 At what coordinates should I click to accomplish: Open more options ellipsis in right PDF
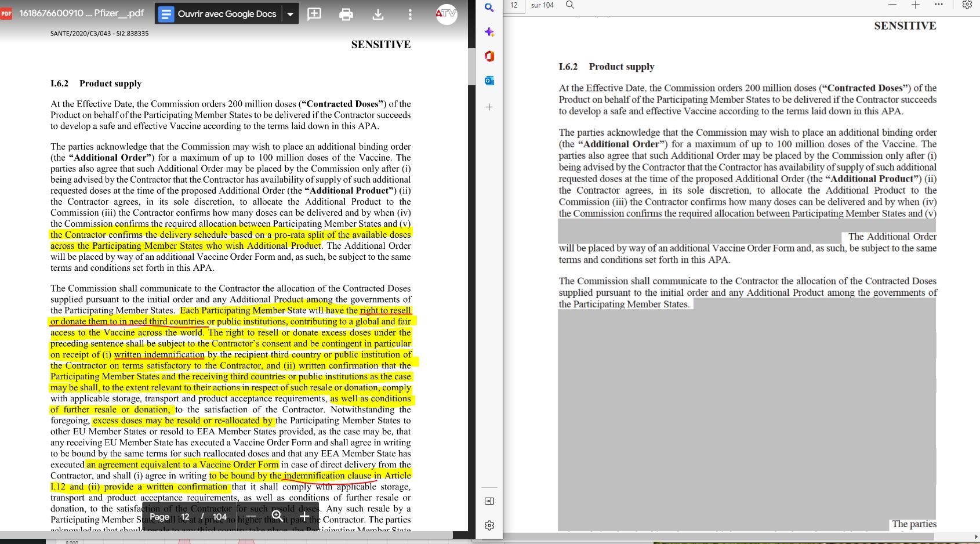coord(939,5)
